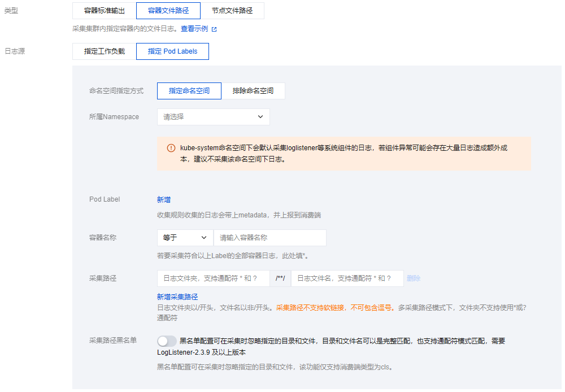565x392 pixels.
Task: Switch to 指定 Pod Labels log source
Action: pos(172,51)
